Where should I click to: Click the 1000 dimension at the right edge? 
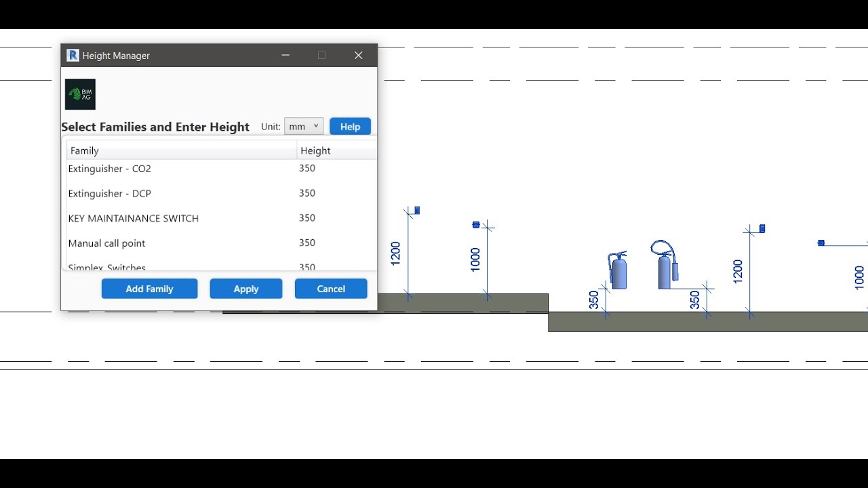pyautogui.click(x=860, y=278)
